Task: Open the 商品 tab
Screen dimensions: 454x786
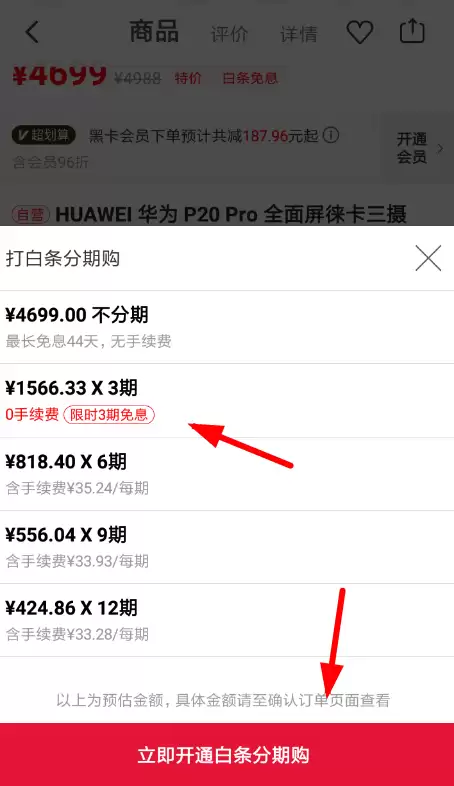Action: point(154,32)
